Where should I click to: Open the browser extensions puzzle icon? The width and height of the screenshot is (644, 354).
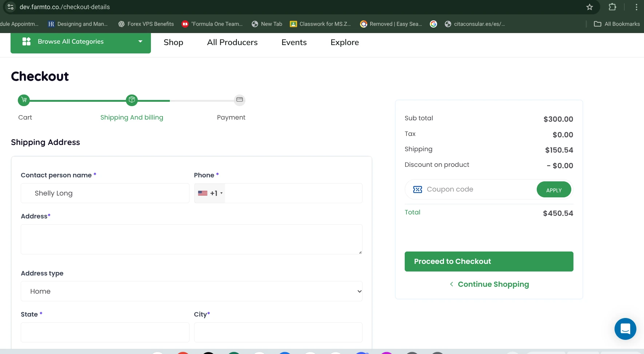coord(612,7)
